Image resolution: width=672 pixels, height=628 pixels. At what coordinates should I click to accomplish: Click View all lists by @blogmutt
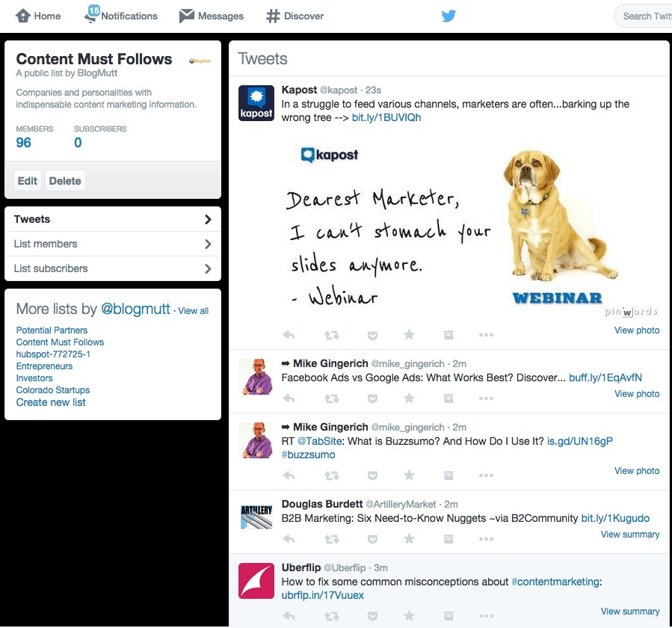click(x=194, y=311)
